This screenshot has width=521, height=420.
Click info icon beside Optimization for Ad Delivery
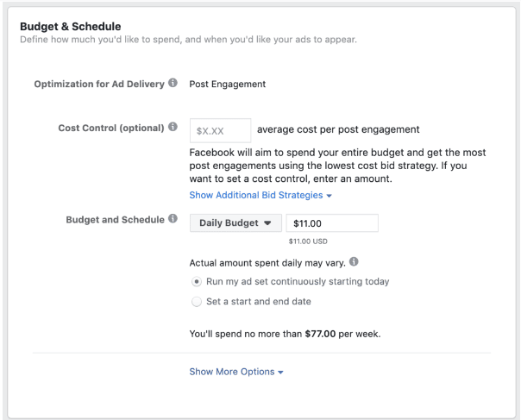173,83
